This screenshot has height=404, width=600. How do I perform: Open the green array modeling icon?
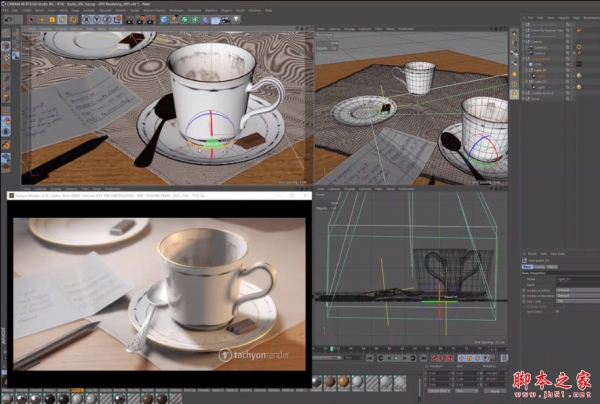pos(195,19)
